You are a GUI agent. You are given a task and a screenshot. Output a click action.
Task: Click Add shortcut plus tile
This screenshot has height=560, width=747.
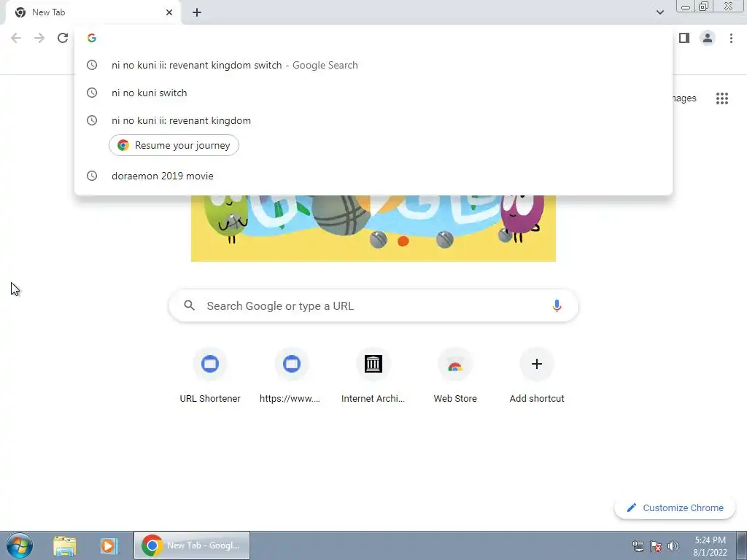(x=537, y=376)
